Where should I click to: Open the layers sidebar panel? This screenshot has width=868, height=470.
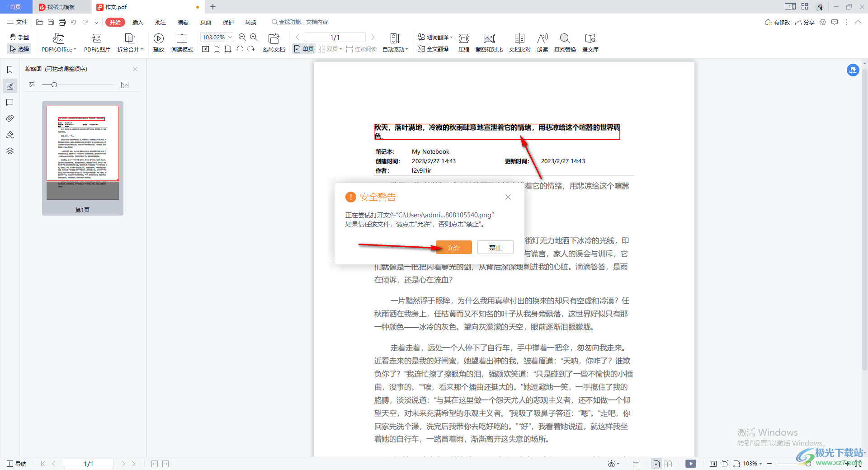click(x=9, y=151)
